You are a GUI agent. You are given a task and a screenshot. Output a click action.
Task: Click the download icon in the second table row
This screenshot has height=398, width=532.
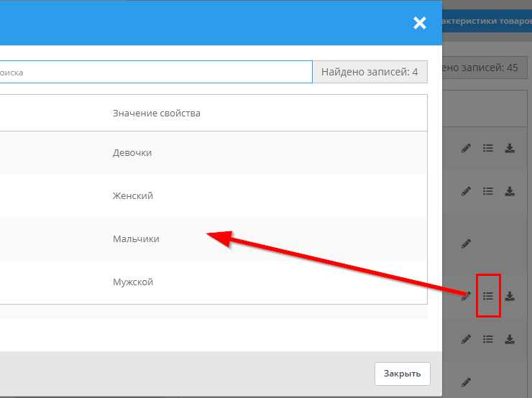click(x=510, y=191)
